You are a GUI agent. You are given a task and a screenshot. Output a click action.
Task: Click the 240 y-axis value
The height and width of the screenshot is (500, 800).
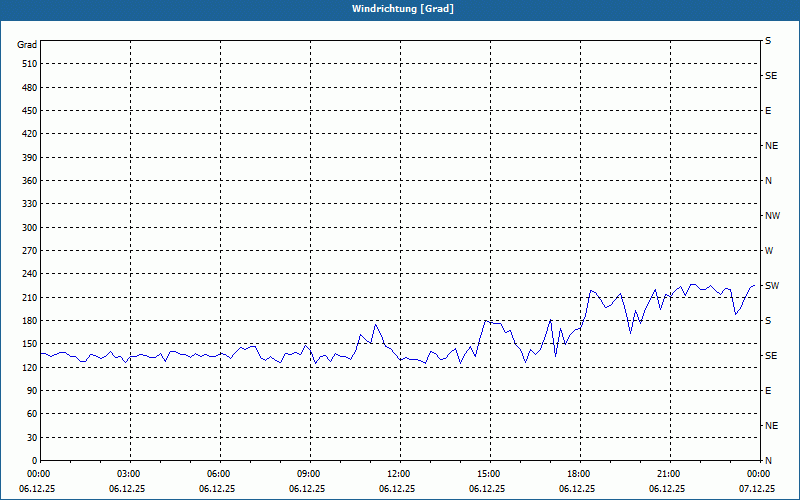click(x=30, y=274)
